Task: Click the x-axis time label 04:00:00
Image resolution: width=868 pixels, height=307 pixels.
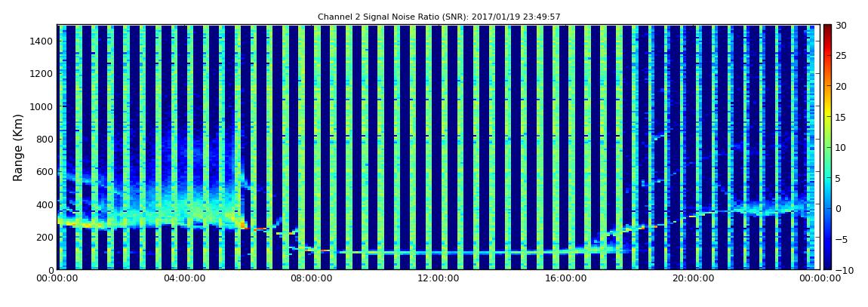Action: [183, 278]
